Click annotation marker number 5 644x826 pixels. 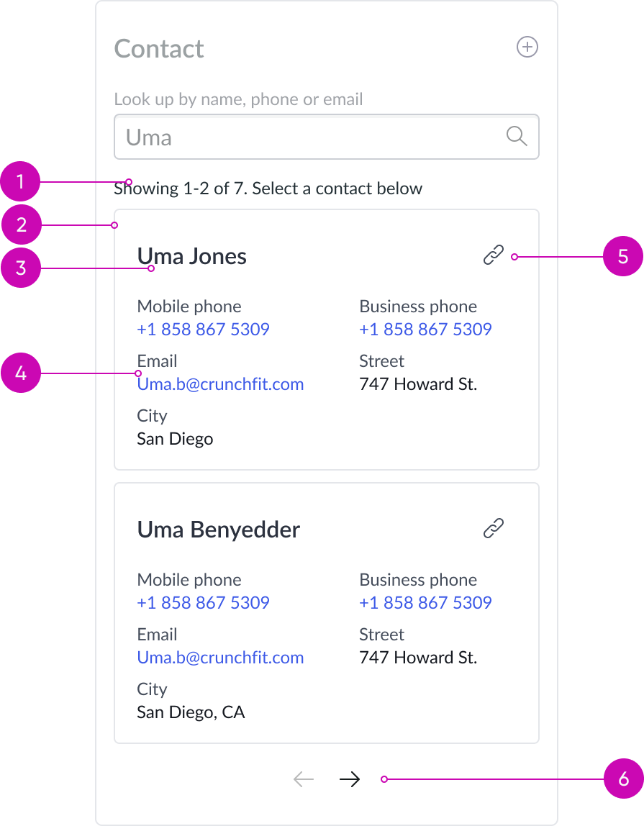coord(622,256)
